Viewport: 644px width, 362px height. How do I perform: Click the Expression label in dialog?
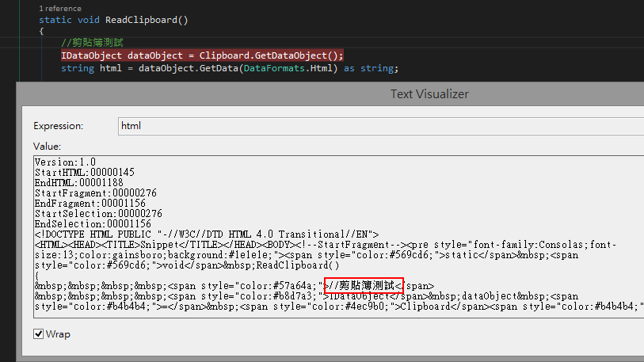[x=60, y=126]
